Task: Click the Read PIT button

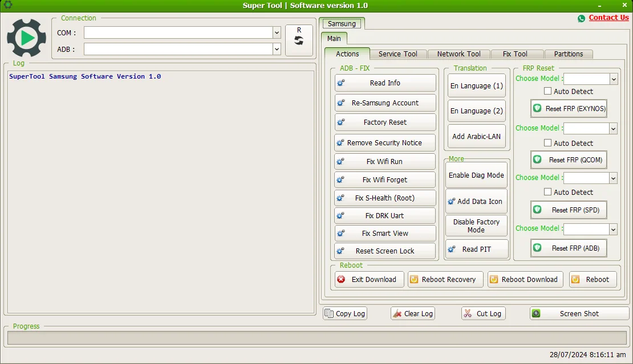Action: pos(477,249)
